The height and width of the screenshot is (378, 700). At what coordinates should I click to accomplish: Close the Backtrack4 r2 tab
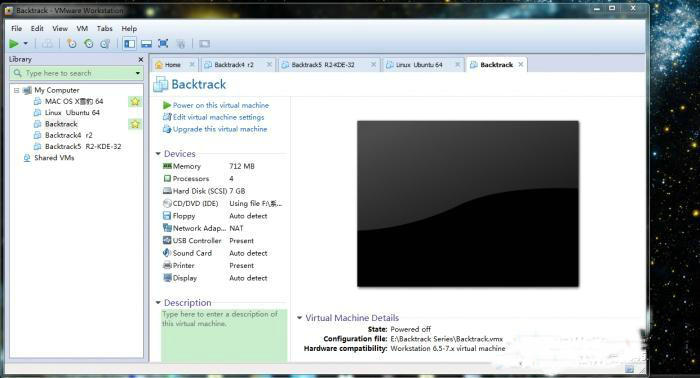[x=269, y=65]
